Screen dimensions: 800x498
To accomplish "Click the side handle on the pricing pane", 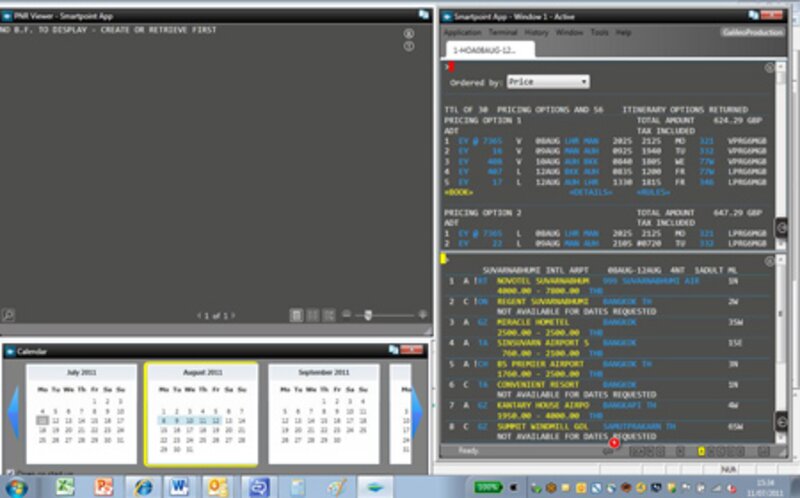I will coord(782,228).
